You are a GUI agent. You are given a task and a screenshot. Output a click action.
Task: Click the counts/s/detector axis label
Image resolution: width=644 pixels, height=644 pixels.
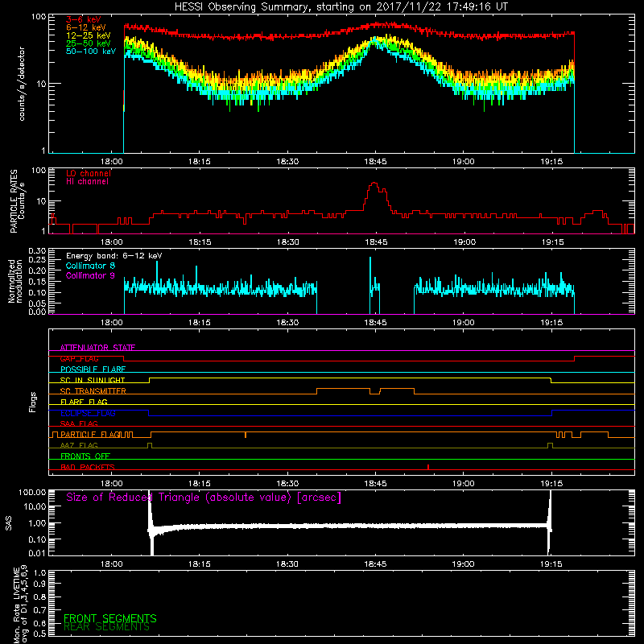22,84
